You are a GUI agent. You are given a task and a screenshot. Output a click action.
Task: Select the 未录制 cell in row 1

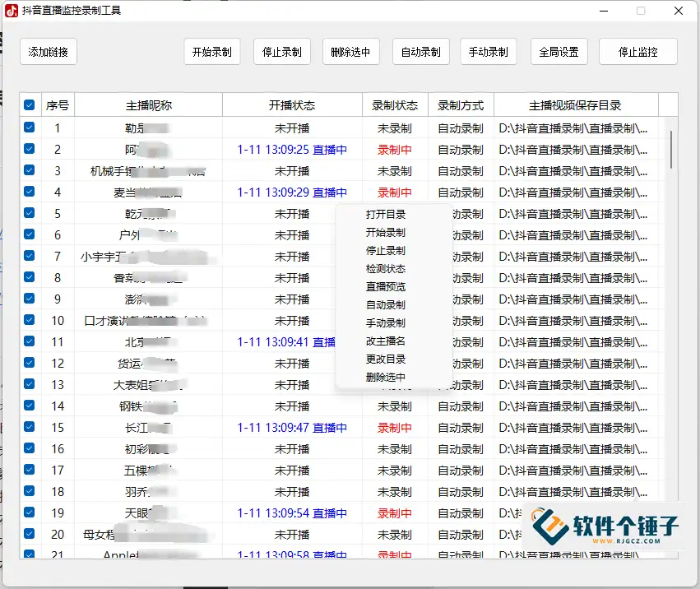click(x=395, y=128)
